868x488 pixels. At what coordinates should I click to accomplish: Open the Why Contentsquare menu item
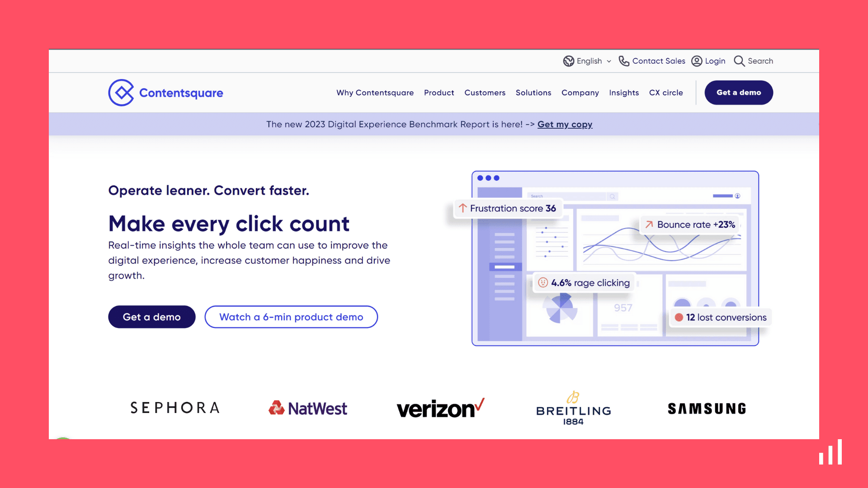click(375, 92)
